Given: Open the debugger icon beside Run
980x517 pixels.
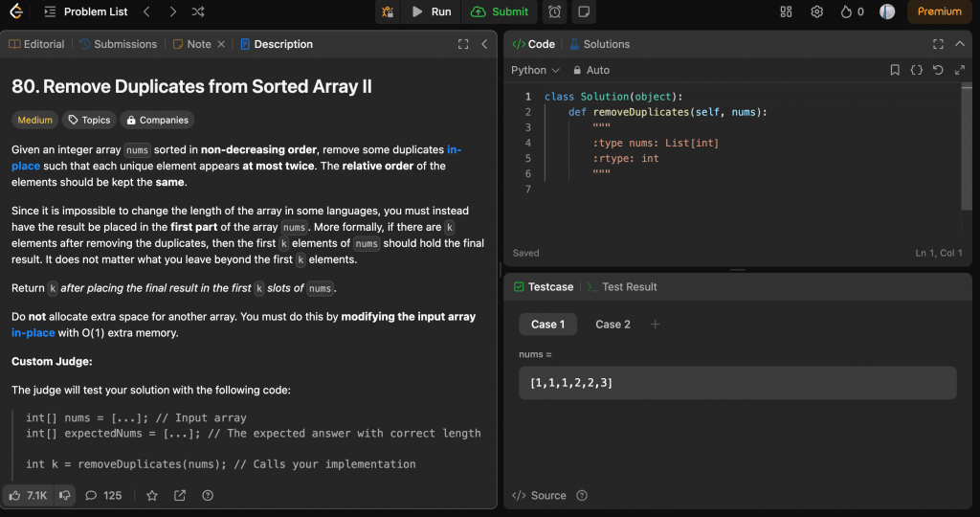Looking at the screenshot, I should pyautogui.click(x=388, y=11).
